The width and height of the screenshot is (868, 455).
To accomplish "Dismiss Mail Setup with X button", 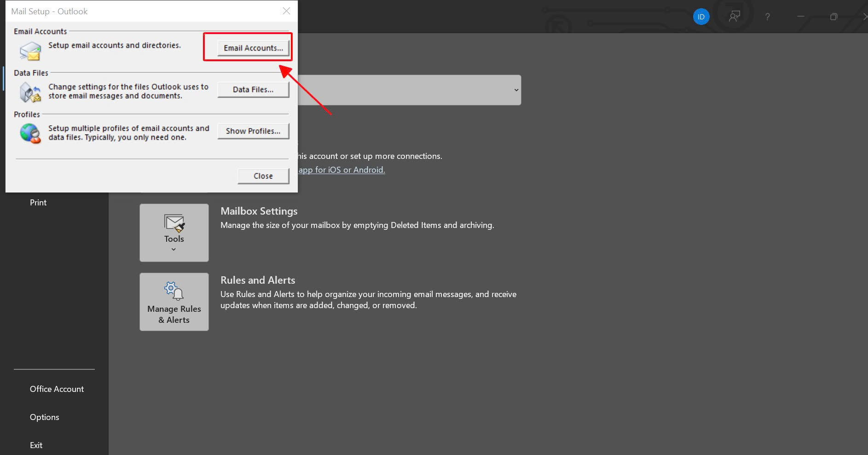I will pyautogui.click(x=286, y=11).
